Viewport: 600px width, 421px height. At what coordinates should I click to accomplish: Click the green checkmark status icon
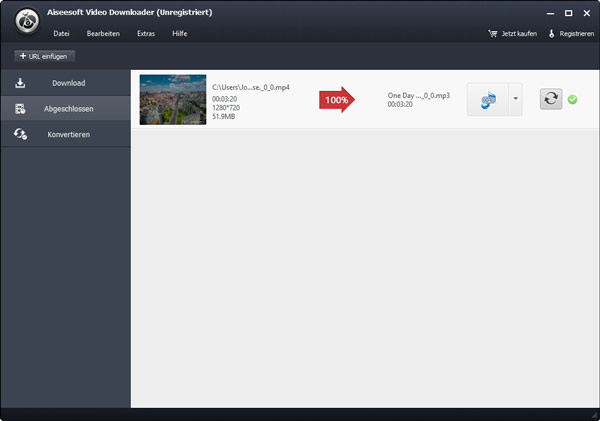(x=572, y=100)
